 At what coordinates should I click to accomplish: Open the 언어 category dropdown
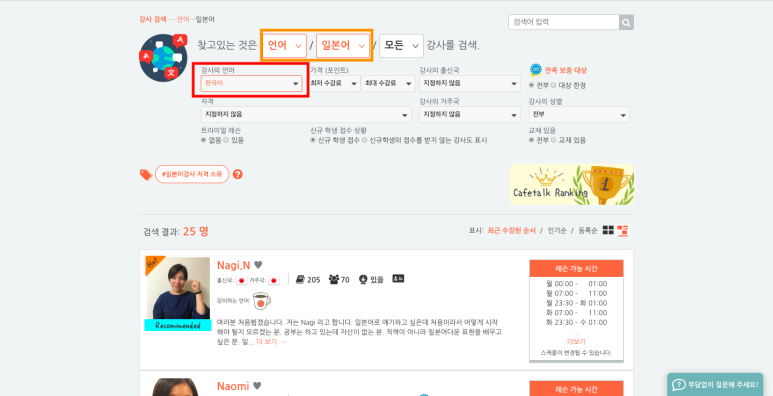click(x=284, y=46)
